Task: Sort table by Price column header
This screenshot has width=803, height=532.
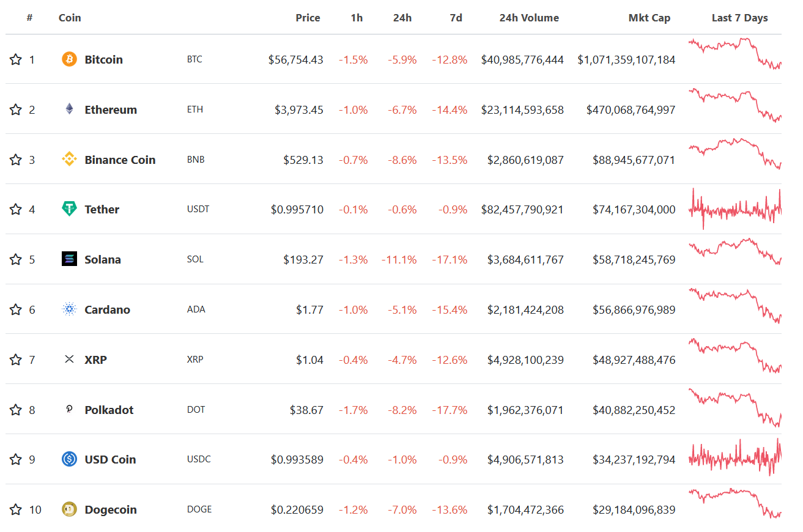Action: [x=308, y=18]
